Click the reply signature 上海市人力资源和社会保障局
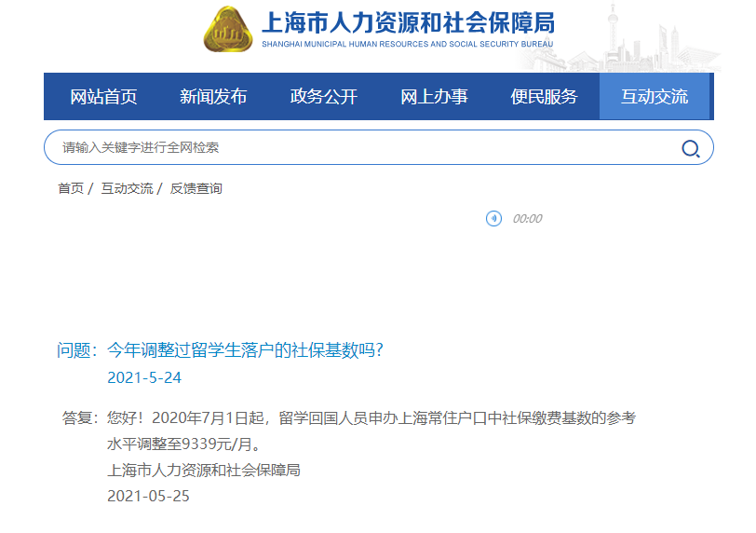The image size is (756, 533). click(x=204, y=470)
